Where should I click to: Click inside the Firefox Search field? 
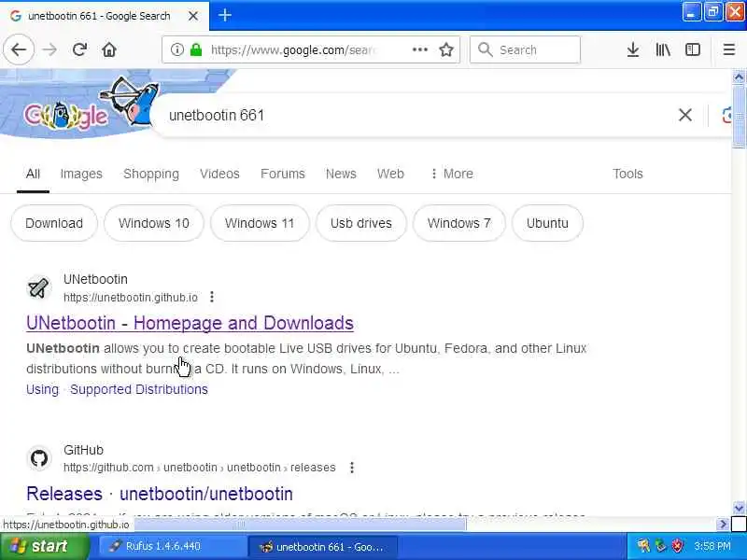tap(525, 49)
